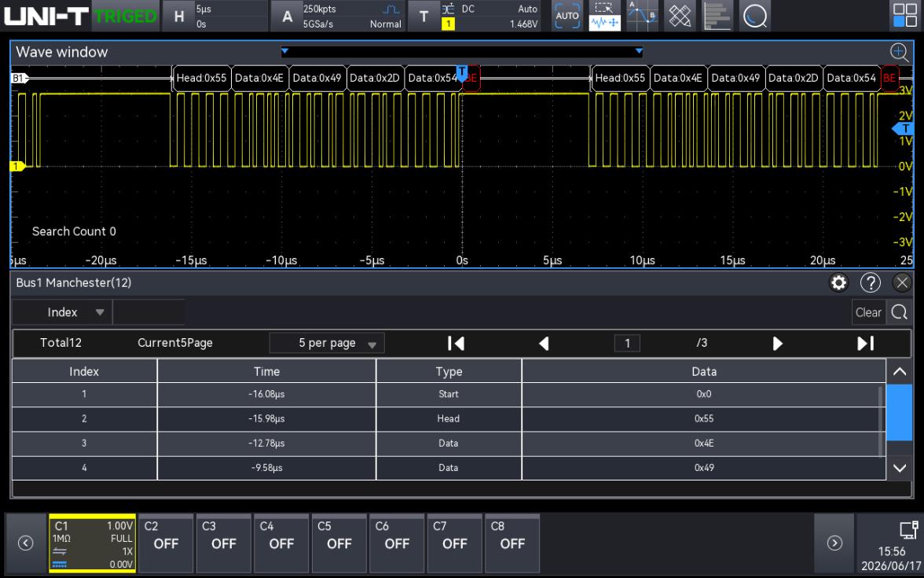Open the ruler and pencil measurement tool
The image size is (924, 578).
tap(680, 16)
